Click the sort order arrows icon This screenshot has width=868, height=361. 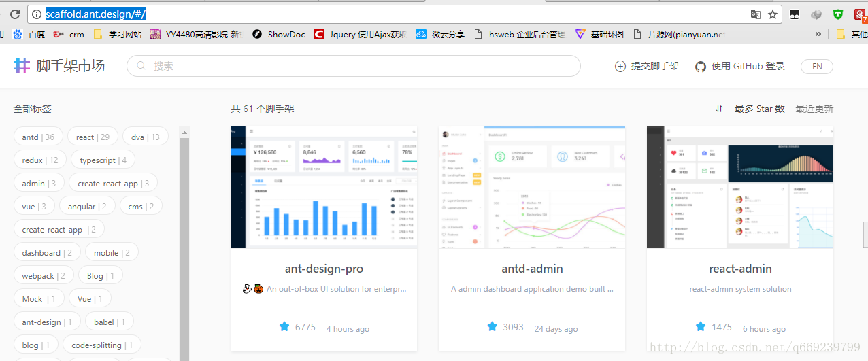click(x=719, y=109)
